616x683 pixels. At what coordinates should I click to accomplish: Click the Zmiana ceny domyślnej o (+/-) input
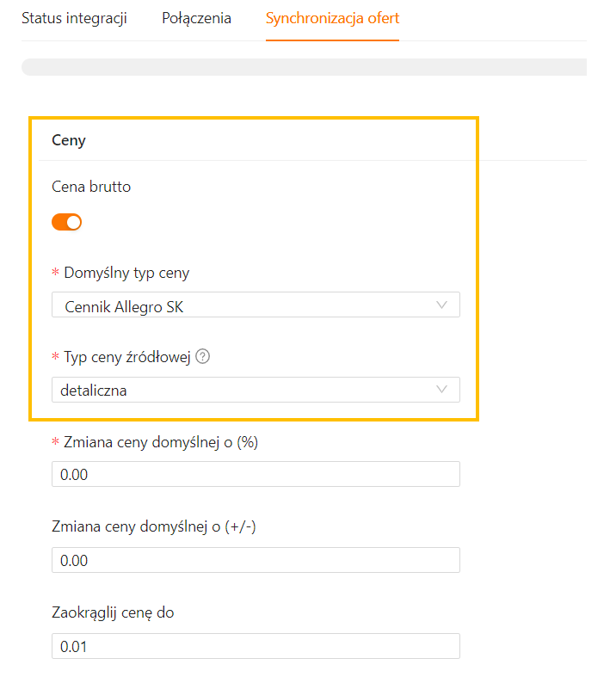pos(255,560)
